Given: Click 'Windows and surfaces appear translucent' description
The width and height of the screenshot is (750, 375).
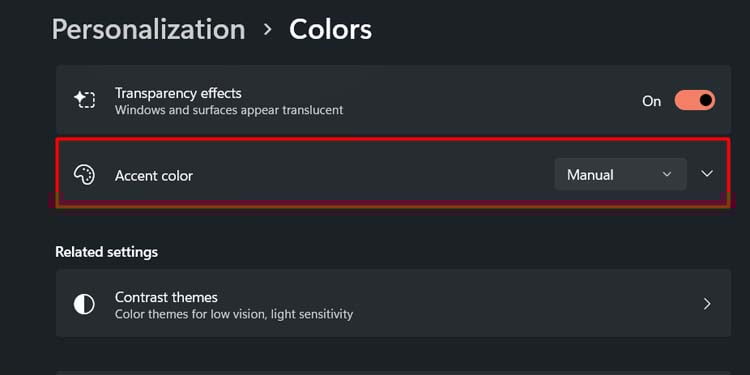Looking at the screenshot, I should coord(229,110).
